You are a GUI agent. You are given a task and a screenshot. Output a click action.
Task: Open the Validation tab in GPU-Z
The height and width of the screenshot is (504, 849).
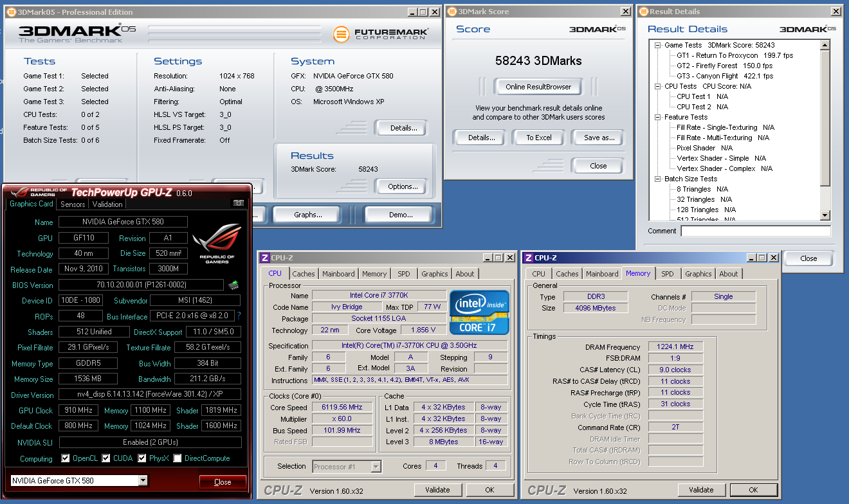[107, 204]
